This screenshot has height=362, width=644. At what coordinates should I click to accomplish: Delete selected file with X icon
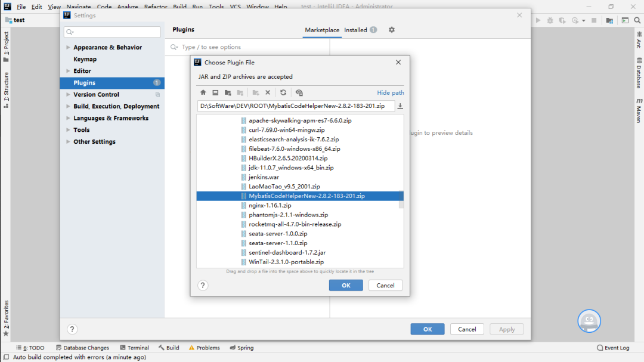[268, 92]
